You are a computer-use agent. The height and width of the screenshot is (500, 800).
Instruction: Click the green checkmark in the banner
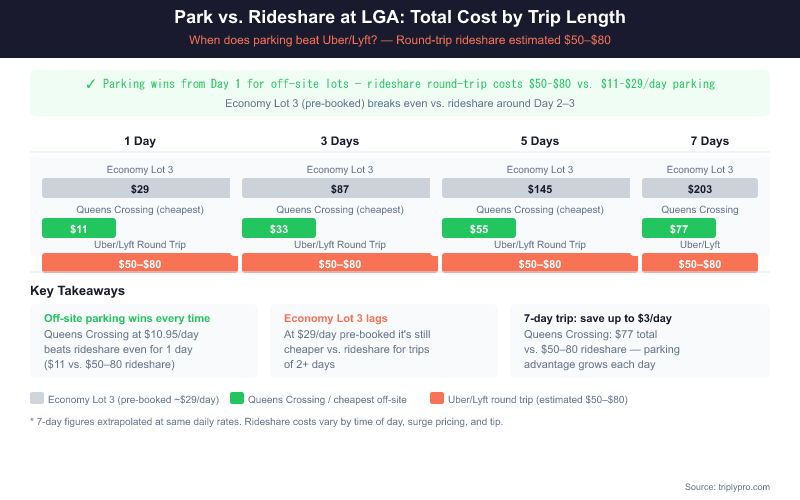[x=91, y=84]
